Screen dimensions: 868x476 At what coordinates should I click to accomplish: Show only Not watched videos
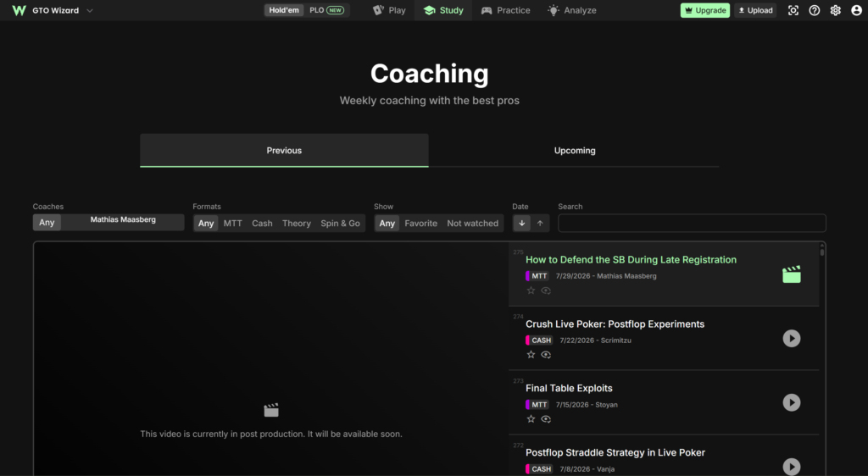(x=472, y=224)
